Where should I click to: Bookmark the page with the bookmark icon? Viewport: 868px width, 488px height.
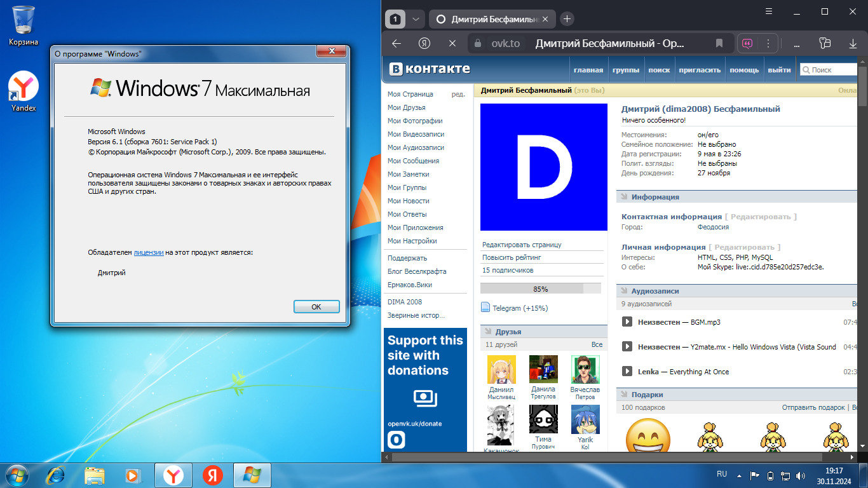click(719, 43)
